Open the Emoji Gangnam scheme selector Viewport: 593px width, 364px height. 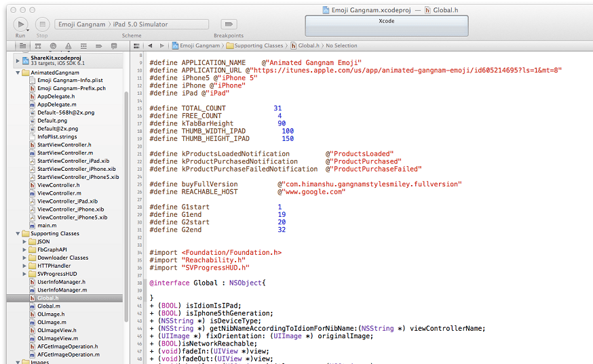tap(81, 24)
